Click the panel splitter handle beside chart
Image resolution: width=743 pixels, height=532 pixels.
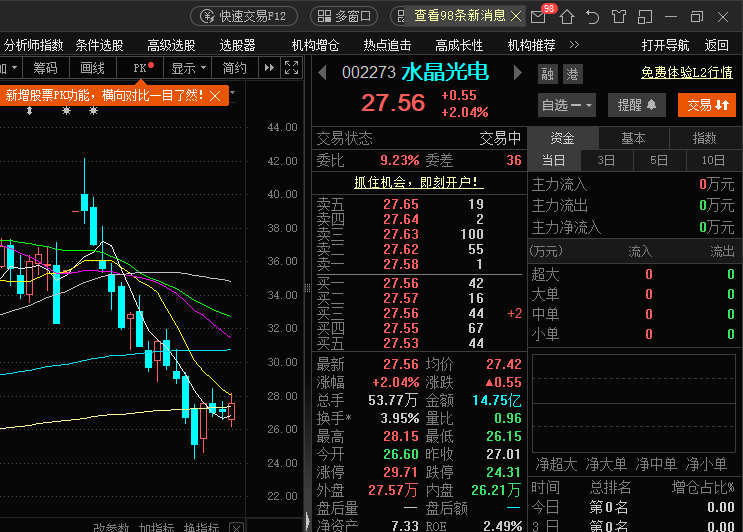click(x=307, y=287)
